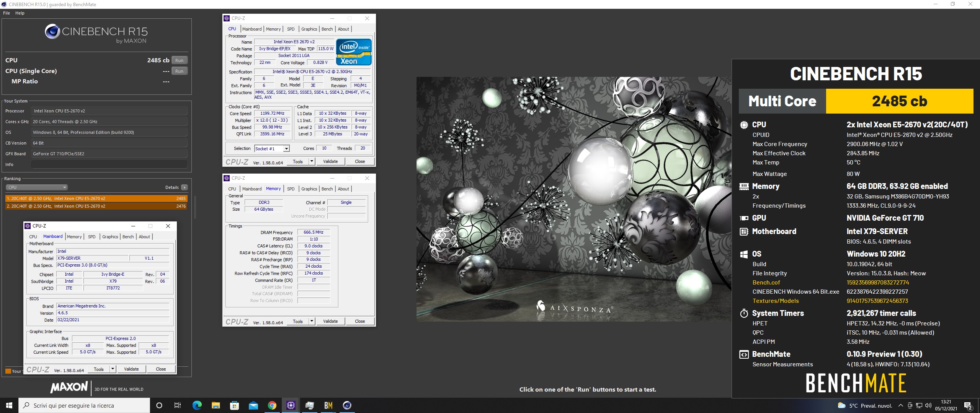Image resolution: width=980 pixels, height=413 pixels.
Task: Switch to CPU-Z via its taskbar icon
Action: [x=291, y=405]
